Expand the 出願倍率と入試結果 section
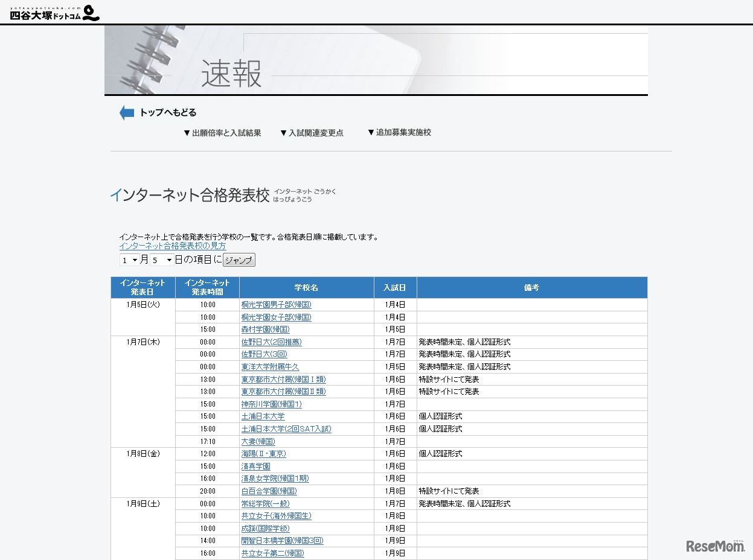 (223, 132)
